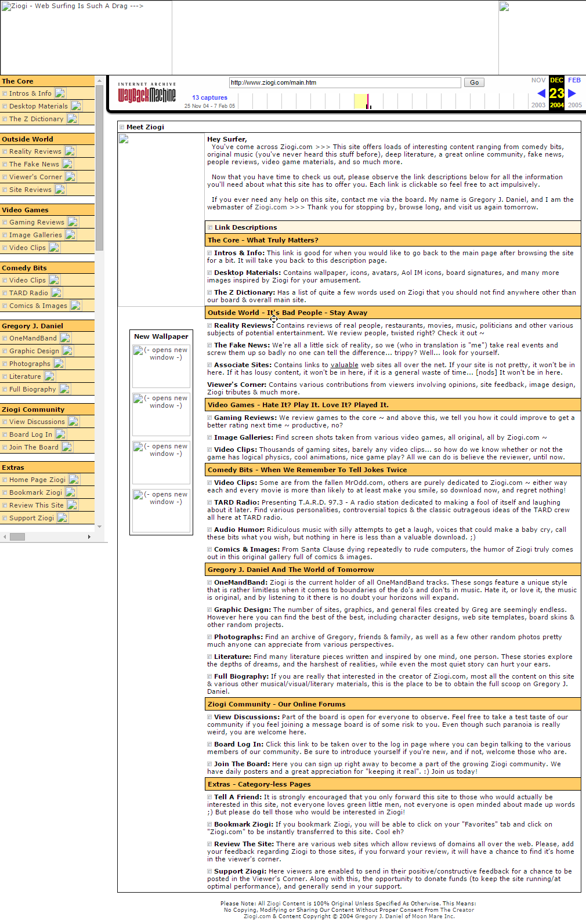Click the image icon beside Join The Board
This screenshot has width=586, height=924.
[x=67, y=447]
